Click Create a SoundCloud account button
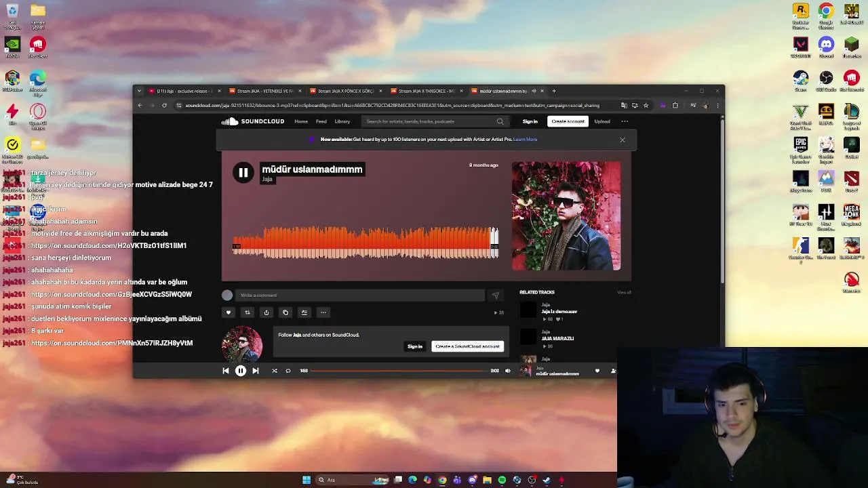The height and width of the screenshot is (488, 868). (x=468, y=346)
